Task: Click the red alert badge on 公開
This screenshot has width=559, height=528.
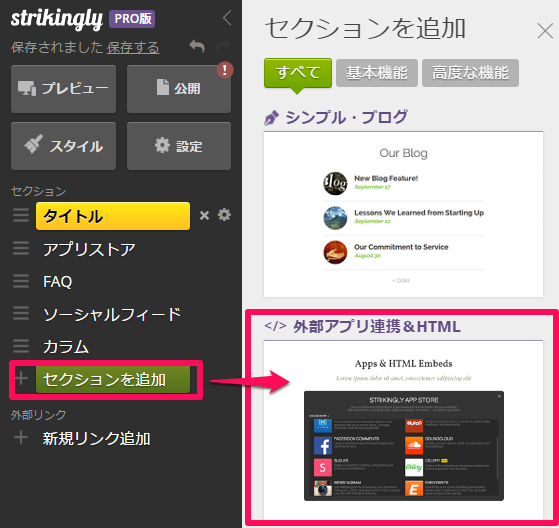Action: [x=225, y=70]
